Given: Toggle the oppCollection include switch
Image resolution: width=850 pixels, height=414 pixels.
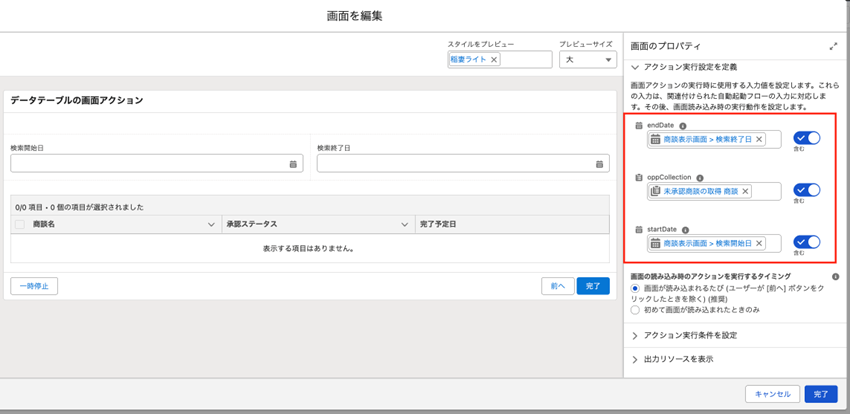Looking at the screenshot, I should click(806, 190).
